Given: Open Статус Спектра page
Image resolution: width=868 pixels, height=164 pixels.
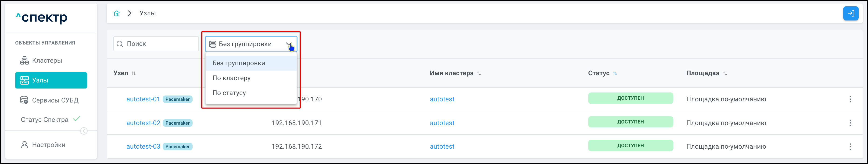Looking at the screenshot, I should (44, 120).
